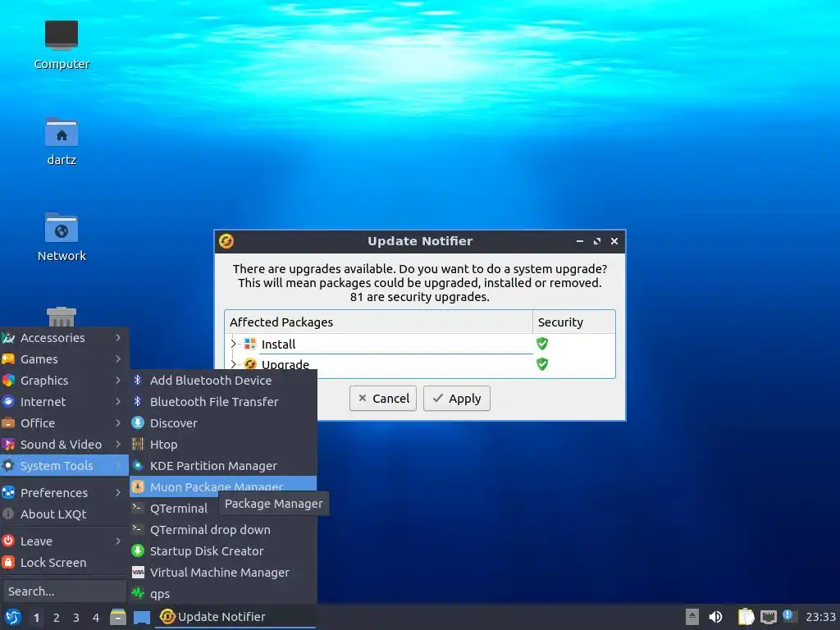Launch Add Bluetooth Device

(223, 381)
